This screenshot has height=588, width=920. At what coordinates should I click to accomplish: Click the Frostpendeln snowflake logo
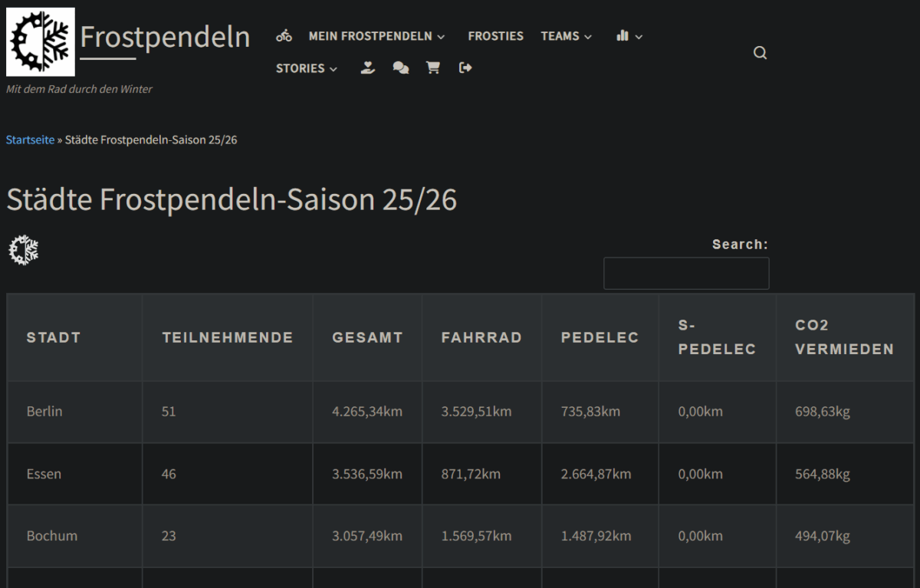tap(40, 41)
